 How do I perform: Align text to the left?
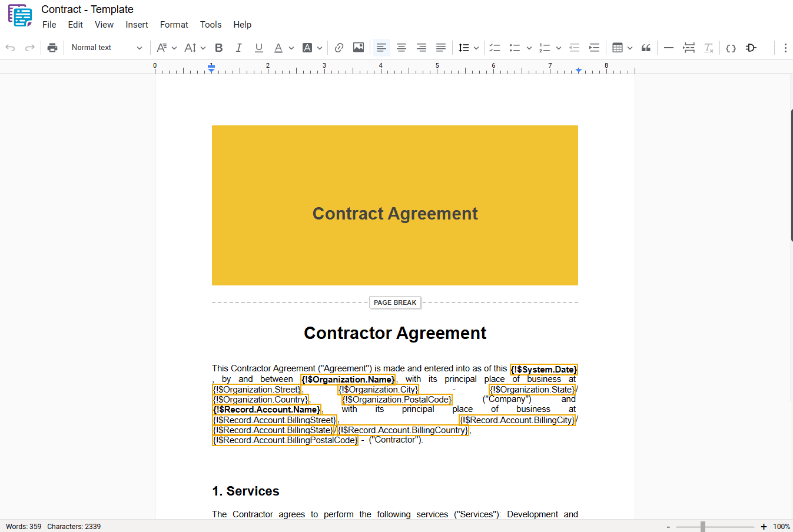tap(381, 48)
